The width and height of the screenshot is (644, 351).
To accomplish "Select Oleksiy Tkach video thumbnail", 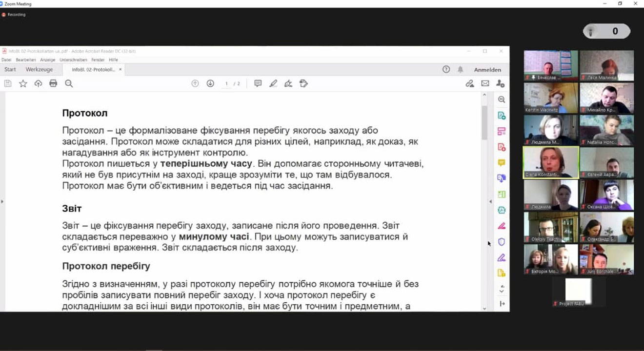I will click(x=551, y=227).
